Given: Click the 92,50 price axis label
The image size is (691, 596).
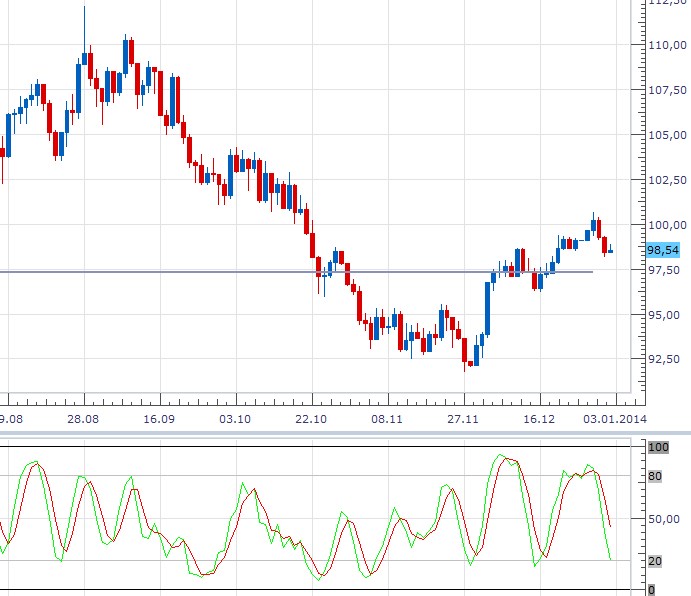Looking at the screenshot, I should [x=663, y=359].
